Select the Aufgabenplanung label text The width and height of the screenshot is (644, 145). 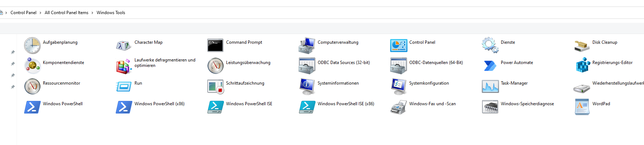(x=60, y=42)
